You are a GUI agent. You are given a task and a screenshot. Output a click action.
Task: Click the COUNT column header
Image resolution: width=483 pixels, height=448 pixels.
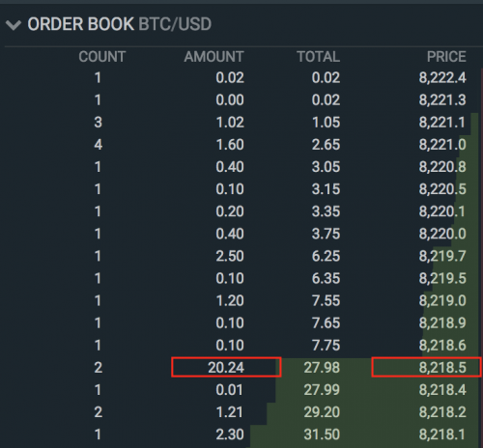pos(102,57)
